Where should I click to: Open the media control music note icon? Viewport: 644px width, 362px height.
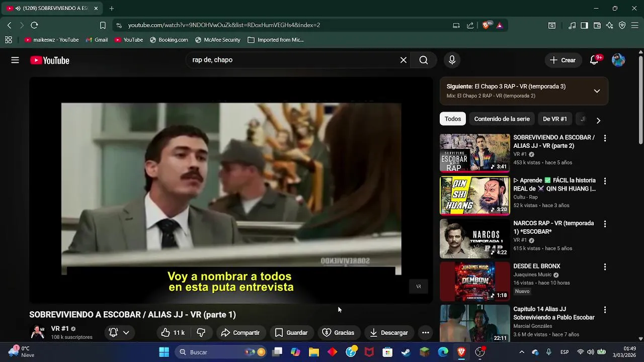(572, 25)
